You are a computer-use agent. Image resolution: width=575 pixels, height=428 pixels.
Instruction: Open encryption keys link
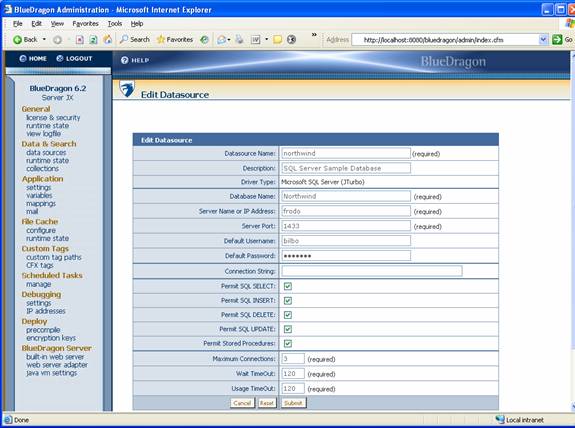[51, 338]
